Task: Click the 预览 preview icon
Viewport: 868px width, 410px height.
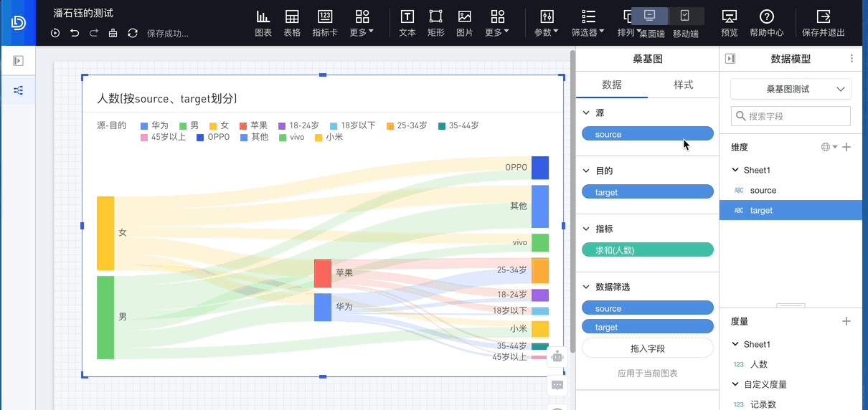Action: tap(729, 23)
